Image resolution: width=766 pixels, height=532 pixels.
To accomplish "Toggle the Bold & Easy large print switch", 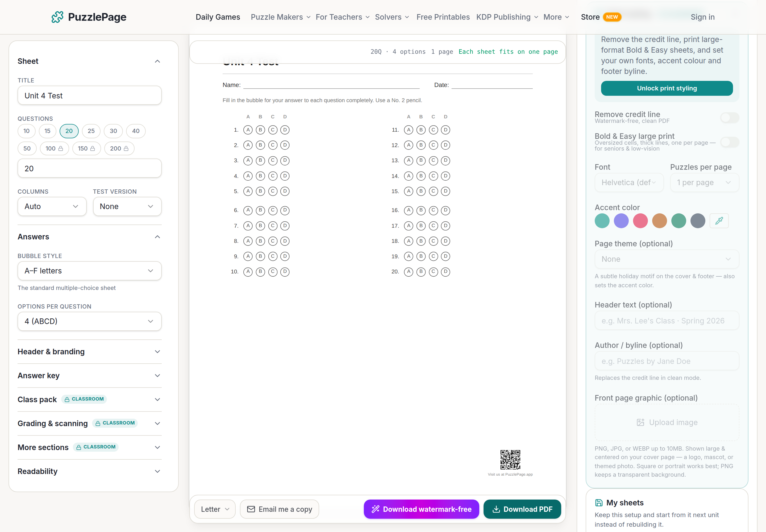I will (729, 142).
